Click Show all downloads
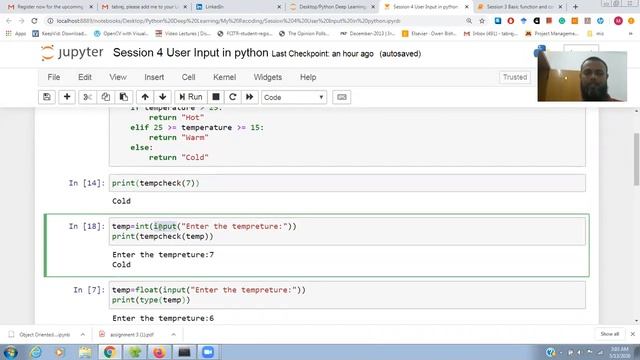 pyautogui.click(x=609, y=334)
